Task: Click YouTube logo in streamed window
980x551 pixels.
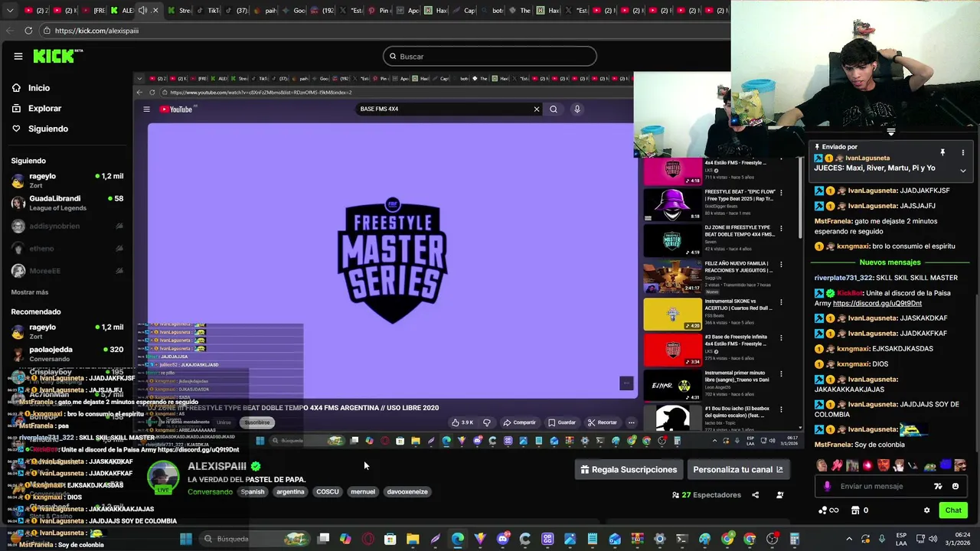Action: (177, 109)
